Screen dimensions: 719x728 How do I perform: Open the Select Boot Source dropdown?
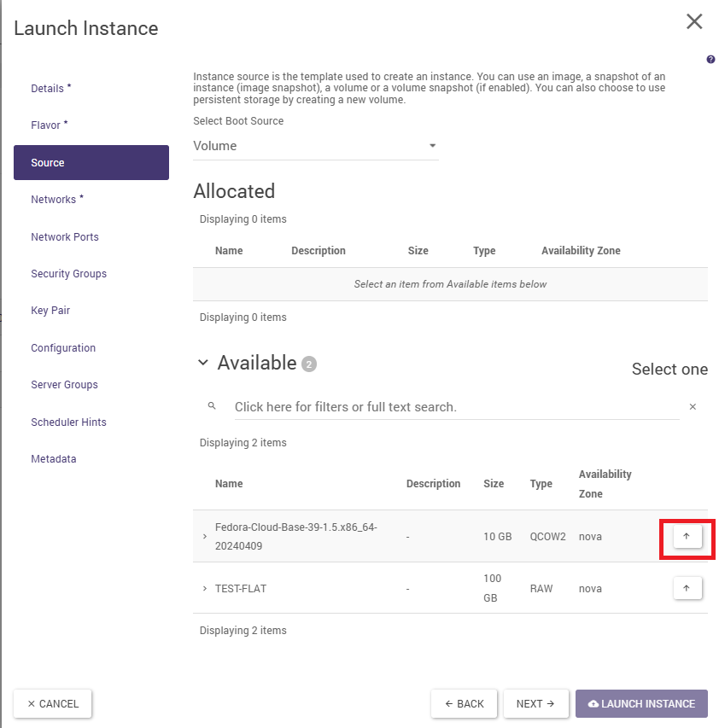click(316, 146)
